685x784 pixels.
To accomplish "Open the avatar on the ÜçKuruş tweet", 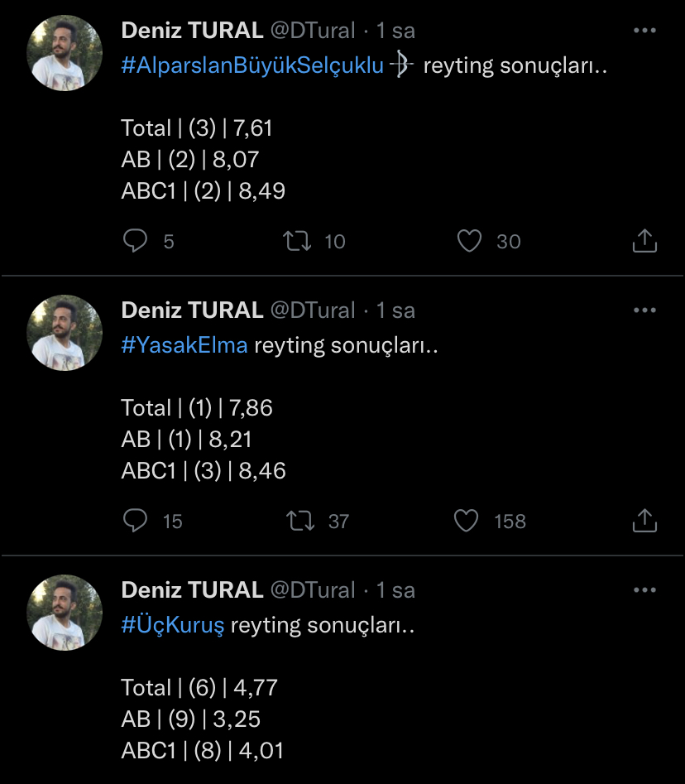I will pos(65,612).
